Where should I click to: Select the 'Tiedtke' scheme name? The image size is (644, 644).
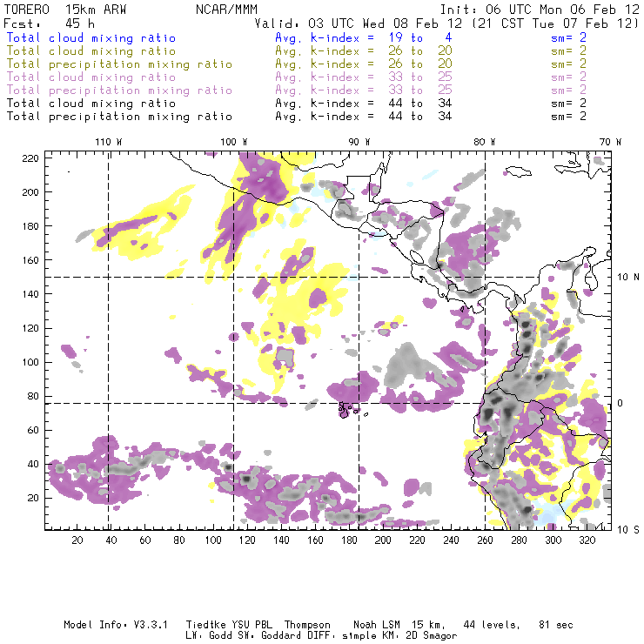click(205, 625)
